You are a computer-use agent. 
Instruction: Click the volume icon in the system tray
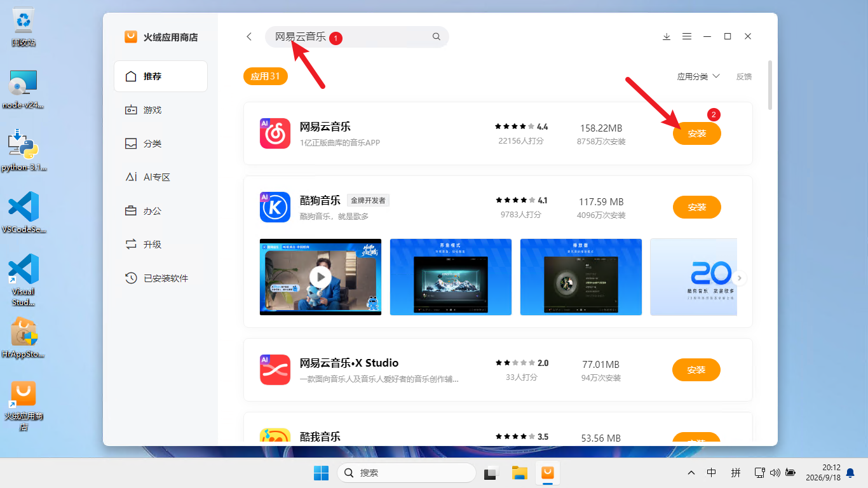point(775,473)
